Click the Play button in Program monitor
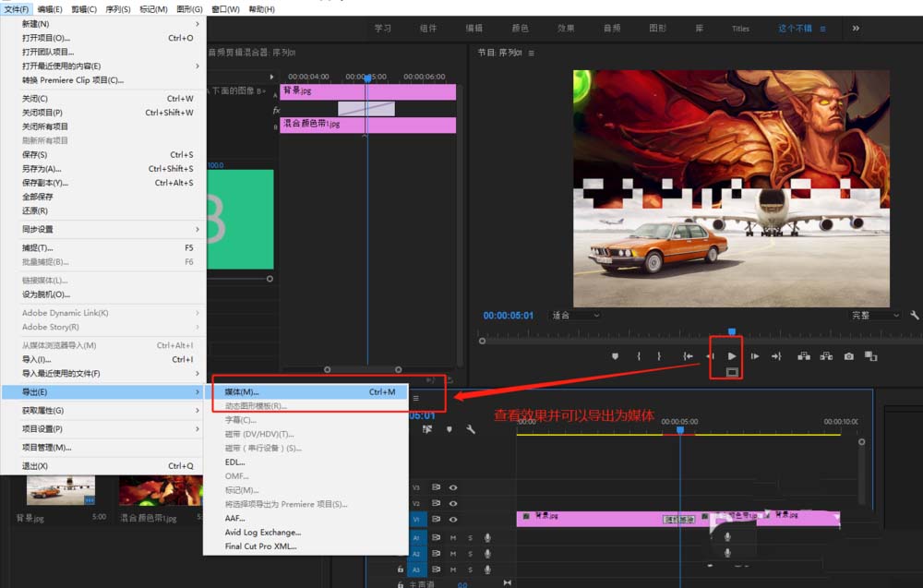 pos(732,355)
